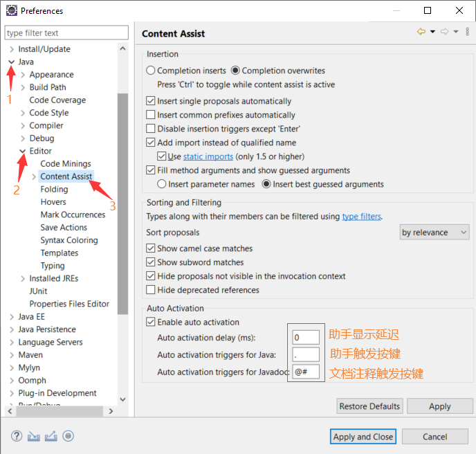This screenshot has height=454, width=476.
Task: Toggle Show camel case matches
Action: coord(151,248)
